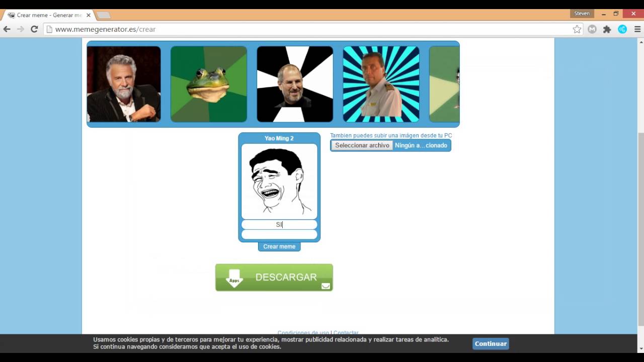Click the scrollbar up arrow
The width and height of the screenshot is (644, 362).
click(640, 42)
